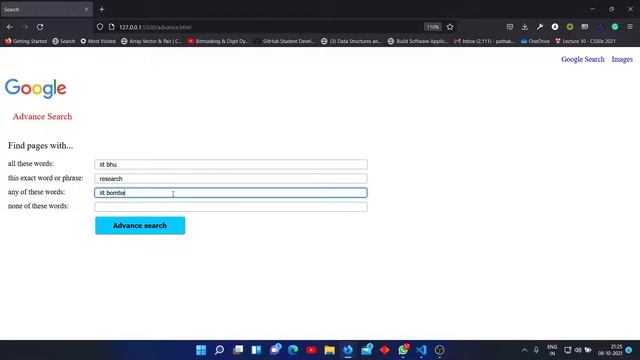The image size is (640, 360).
Task: Switch ENG IN input language
Action: [552, 350]
